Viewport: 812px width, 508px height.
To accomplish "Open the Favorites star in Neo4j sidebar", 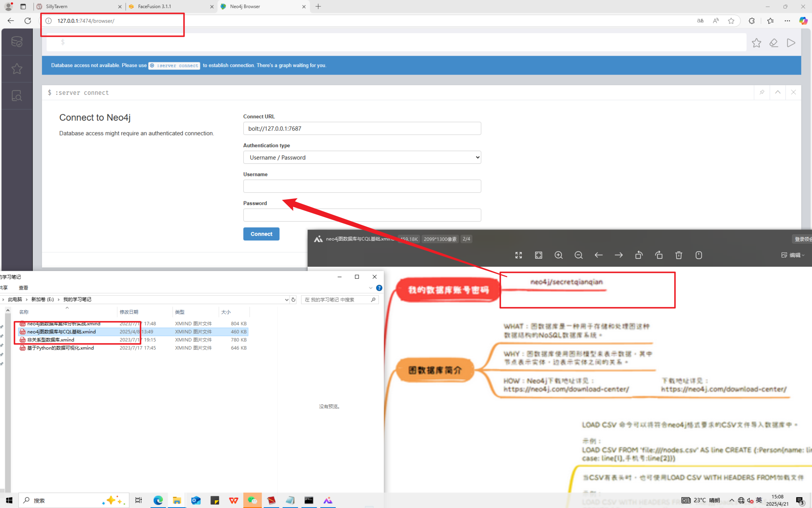I will [17, 69].
